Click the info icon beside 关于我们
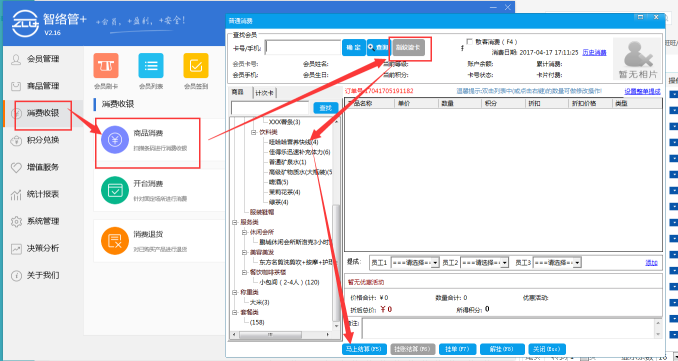Viewport: 678px width, 361px height. pyautogui.click(x=16, y=275)
